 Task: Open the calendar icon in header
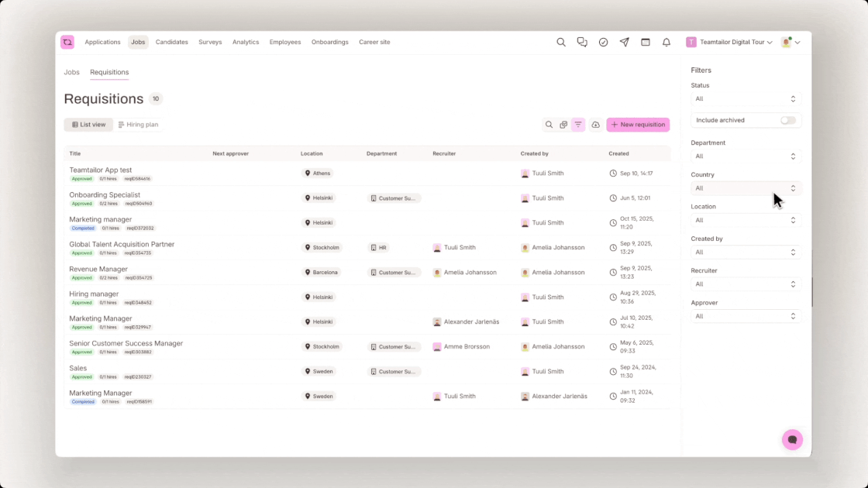(646, 42)
